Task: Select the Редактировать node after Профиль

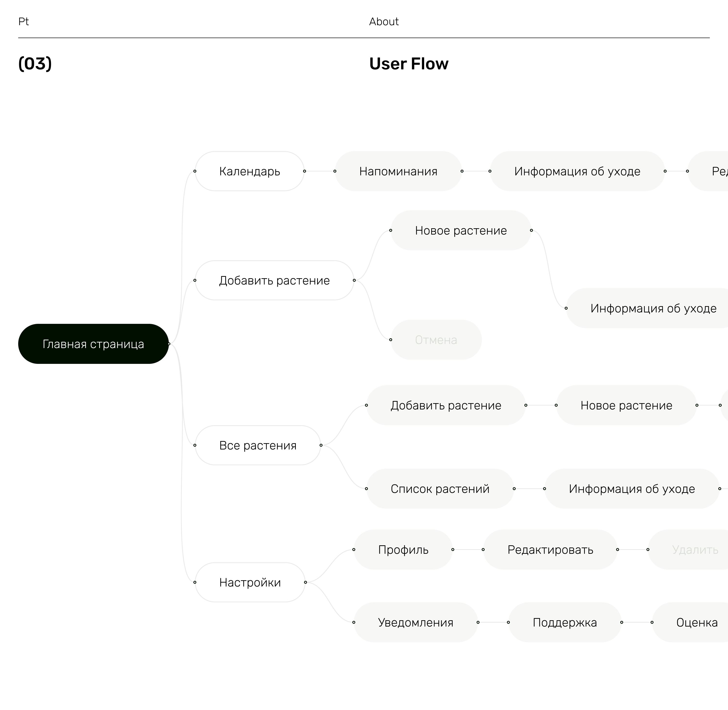Action: click(550, 550)
